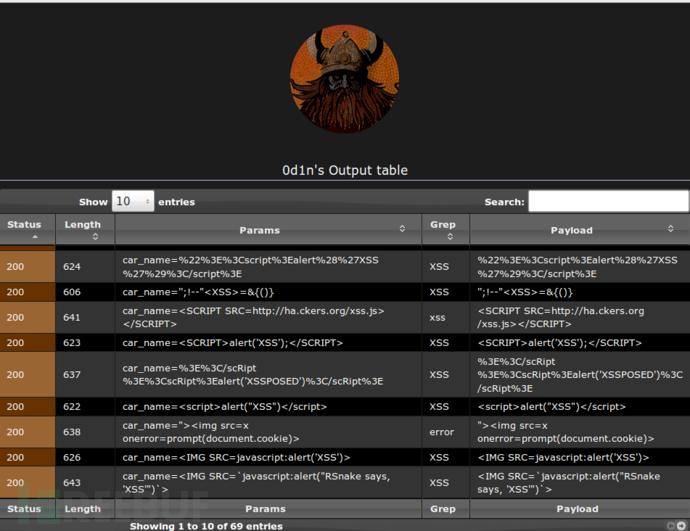
Task: Click params with RSnake says IMG SRC
Action: (x=256, y=483)
